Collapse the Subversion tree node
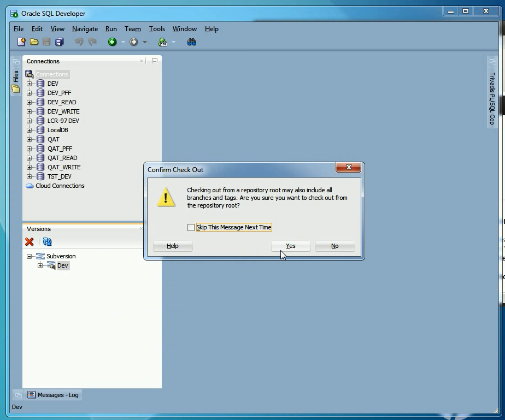505x420 pixels. coord(30,257)
